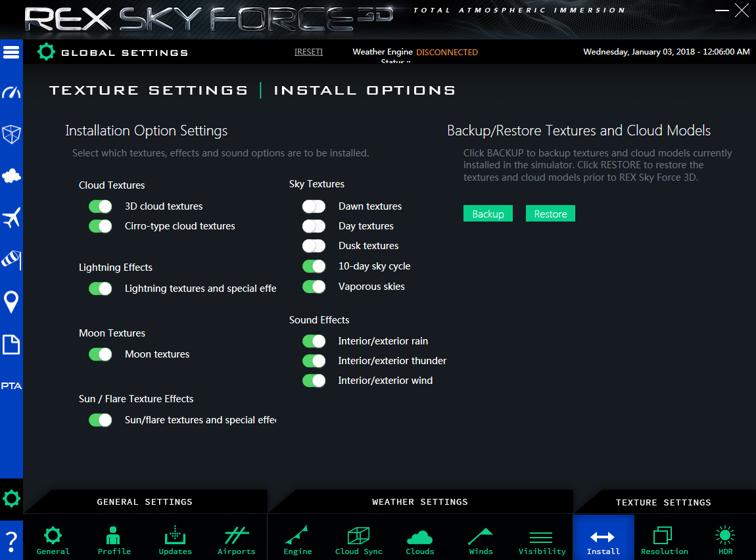Open the document page icon in sidebar
The height and width of the screenshot is (560, 756).
tap(11, 344)
